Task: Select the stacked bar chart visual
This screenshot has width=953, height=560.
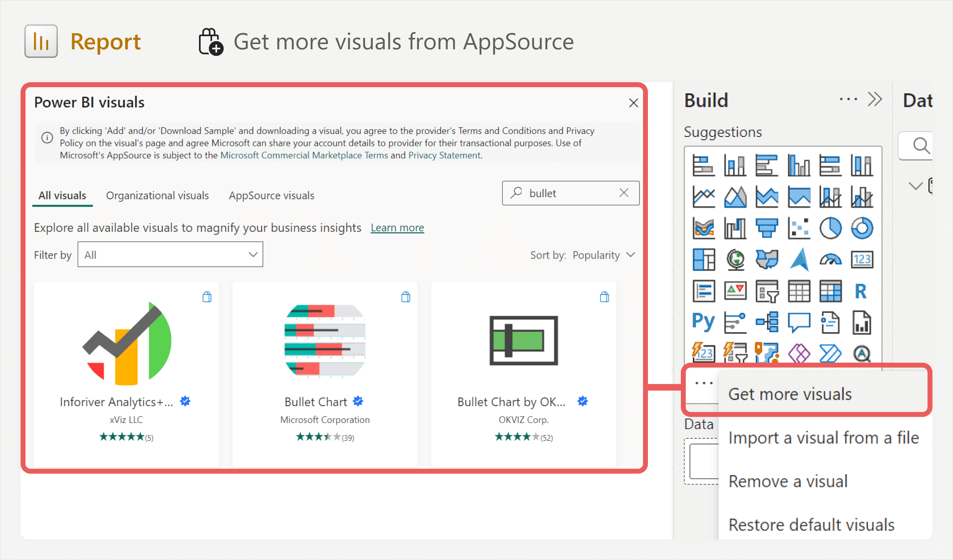Action: (x=703, y=166)
